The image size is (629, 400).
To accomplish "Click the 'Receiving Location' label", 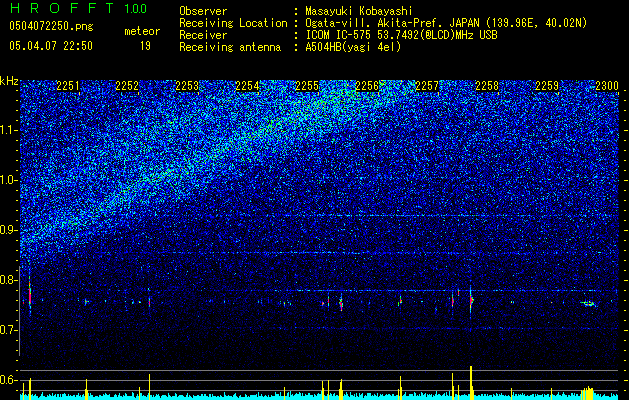I will pyautogui.click(x=233, y=23).
